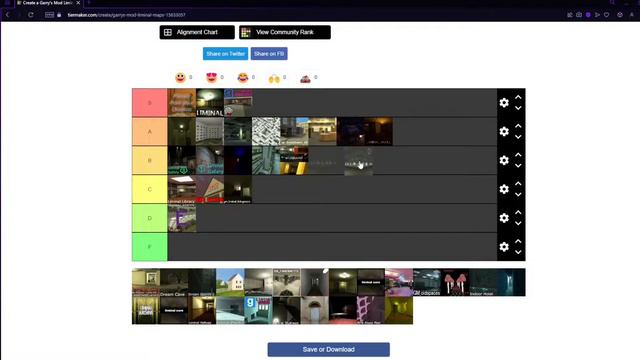Open settings gear for C tier row
This screenshot has height=360, width=640.
pos(504,189)
